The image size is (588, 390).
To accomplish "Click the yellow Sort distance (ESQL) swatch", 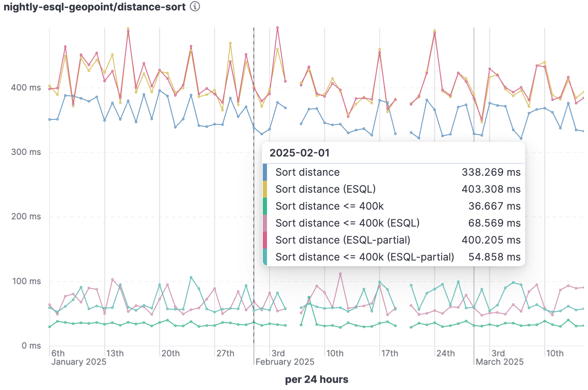I will 266,189.
